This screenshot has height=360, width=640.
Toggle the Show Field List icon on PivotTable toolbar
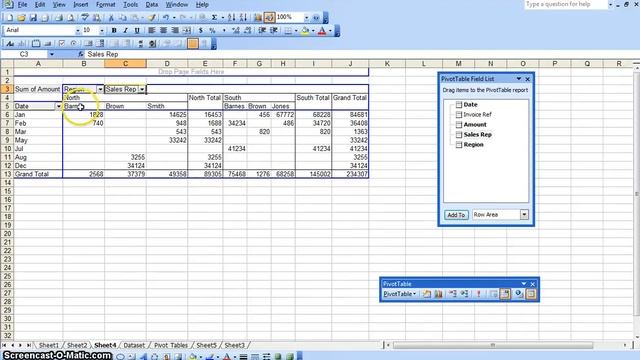pos(531,294)
